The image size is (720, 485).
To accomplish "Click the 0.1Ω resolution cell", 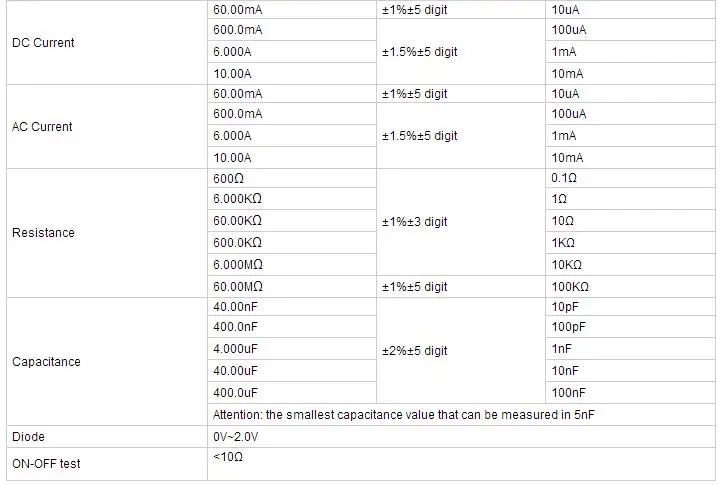I will coord(630,178).
